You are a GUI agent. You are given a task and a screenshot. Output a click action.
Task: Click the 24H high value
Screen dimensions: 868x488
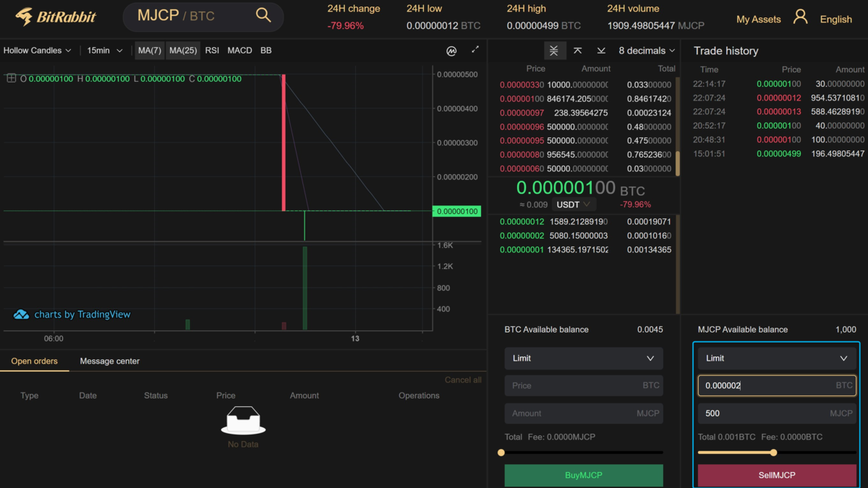(544, 25)
